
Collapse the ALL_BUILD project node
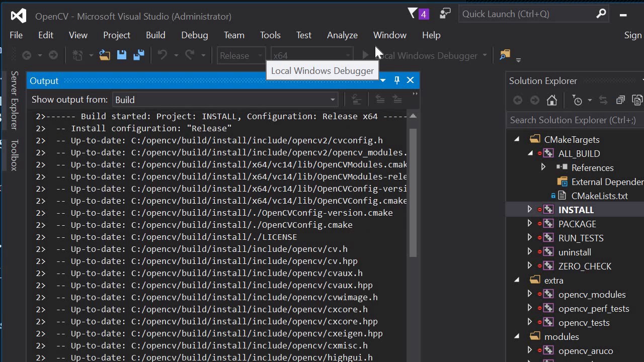pyautogui.click(x=530, y=153)
